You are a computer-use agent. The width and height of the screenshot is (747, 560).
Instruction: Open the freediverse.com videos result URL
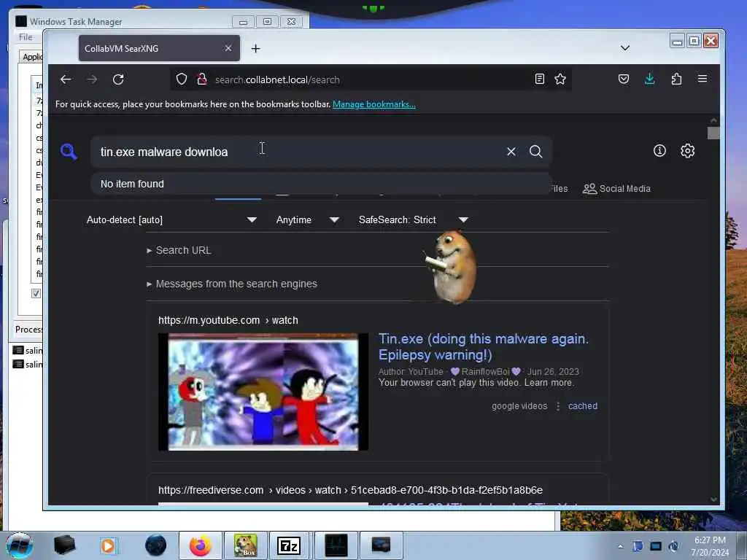[x=350, y=491]
